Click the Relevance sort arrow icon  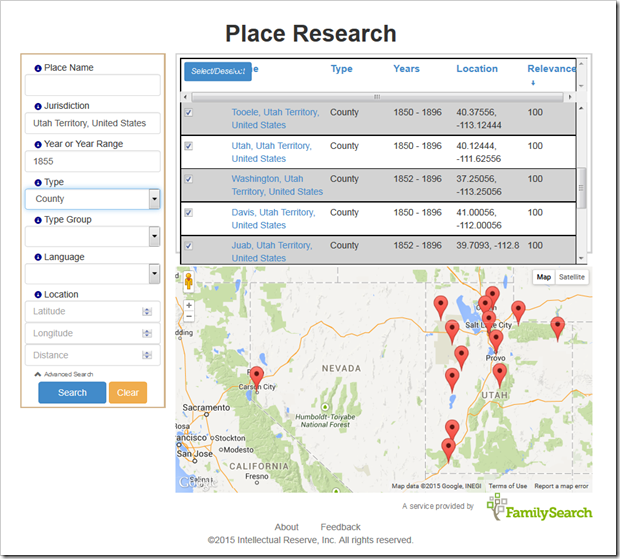point(533,83)
